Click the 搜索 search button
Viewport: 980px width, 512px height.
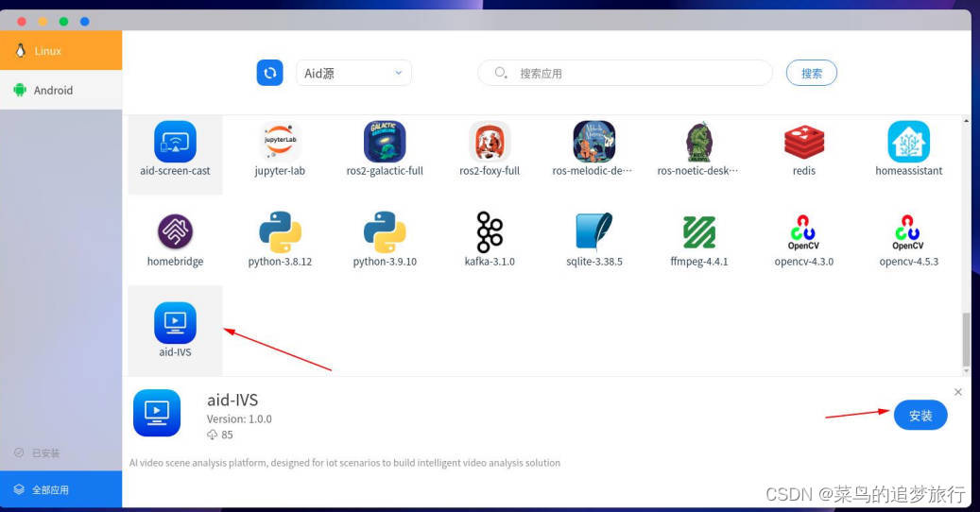(x=811, y=73)
